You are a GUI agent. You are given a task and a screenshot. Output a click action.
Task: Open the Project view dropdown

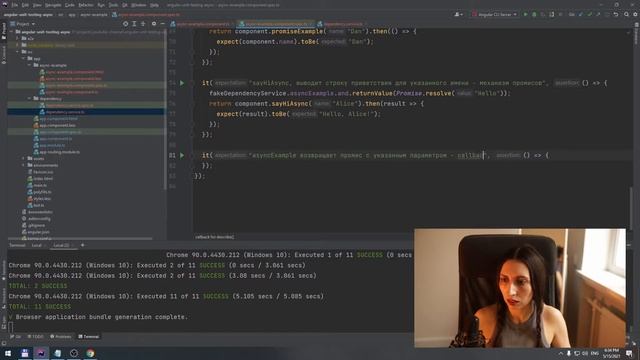coord(23,24)
